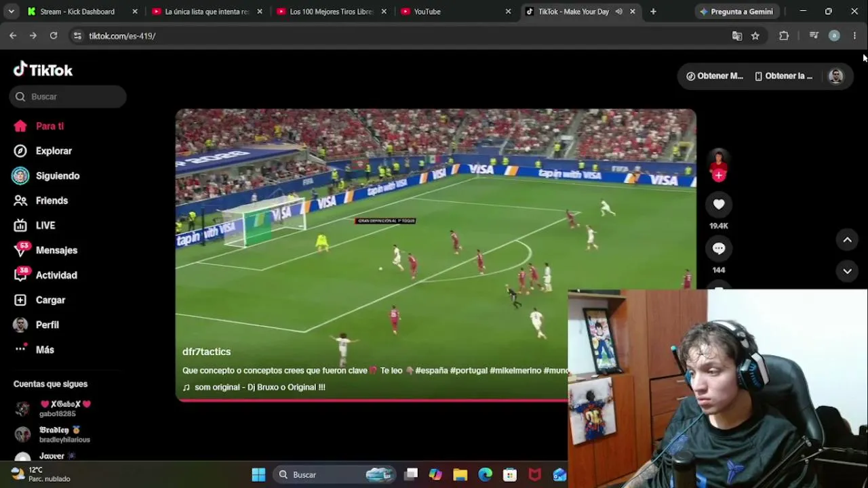Expand the tab search dropdown arrow

[x=11, y=12]
